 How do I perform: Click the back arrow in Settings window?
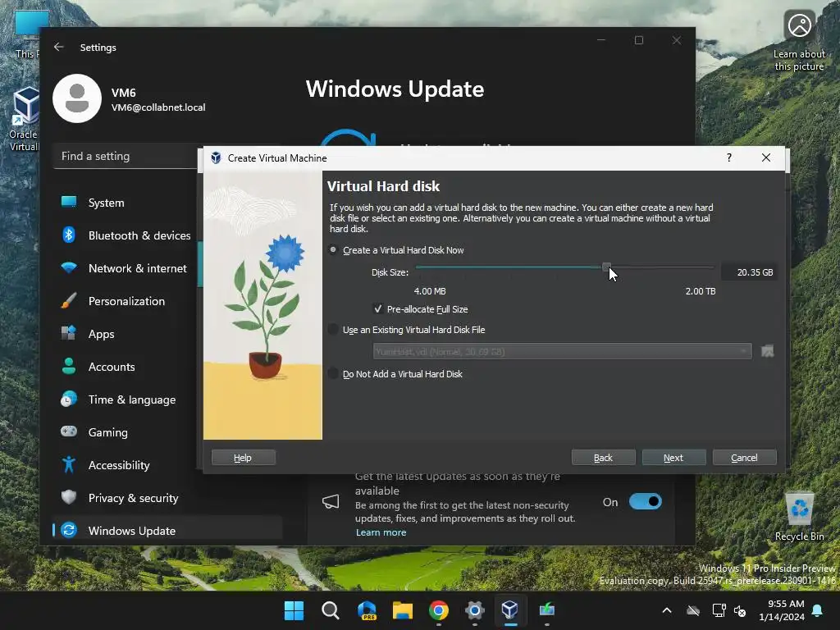59,47
